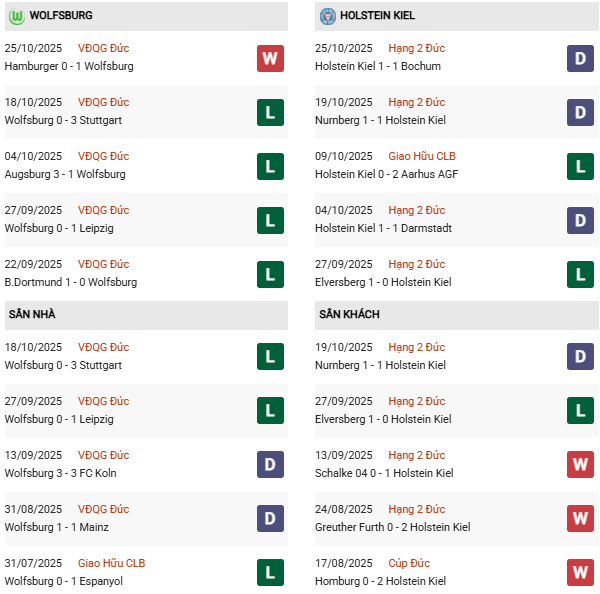Click the Cúp Đức competition label
The width and height of the screenshot is (600, 594).
pos(410,563)
